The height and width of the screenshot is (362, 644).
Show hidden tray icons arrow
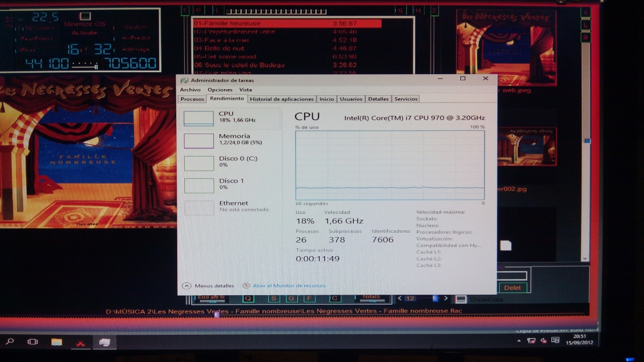(519, 341)
